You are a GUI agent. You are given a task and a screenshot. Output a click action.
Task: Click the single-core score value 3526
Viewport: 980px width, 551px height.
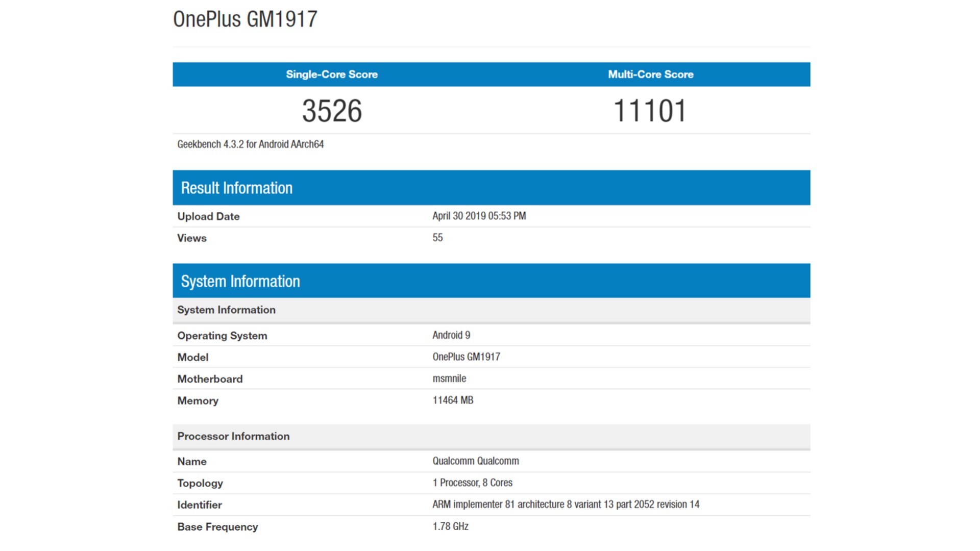(x=331, y=110)
